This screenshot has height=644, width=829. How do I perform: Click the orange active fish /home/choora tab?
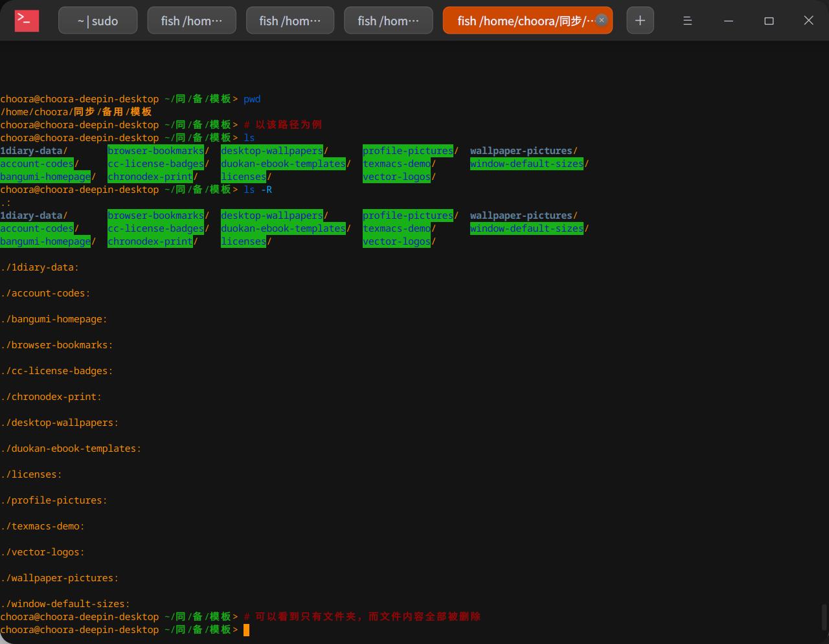[x=521, y=21]
